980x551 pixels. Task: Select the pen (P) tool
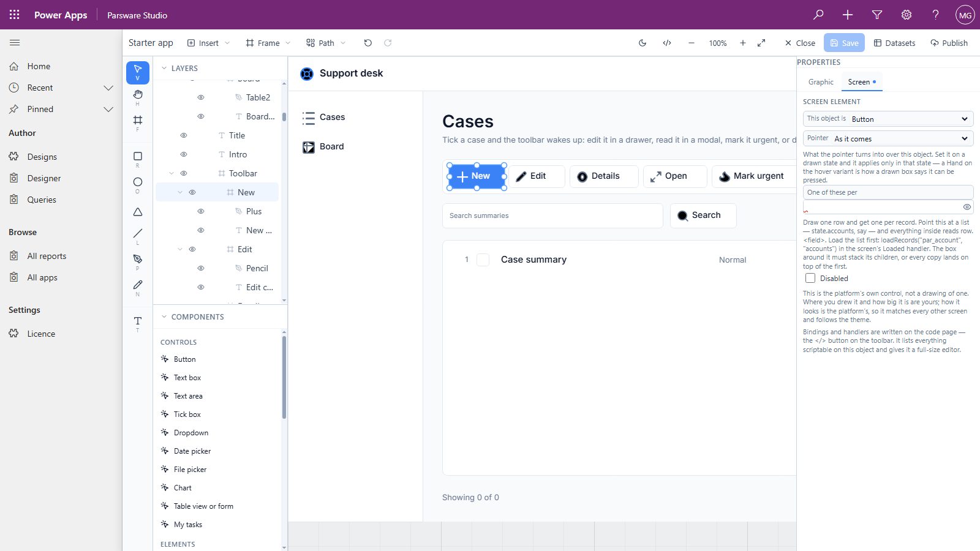click(x=138, y=262)
